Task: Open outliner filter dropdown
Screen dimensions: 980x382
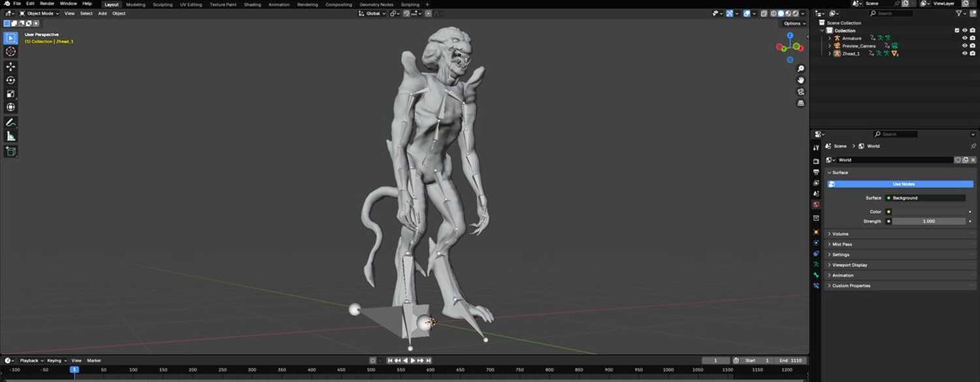Action: pyautogui.click(x=962, y=13)
